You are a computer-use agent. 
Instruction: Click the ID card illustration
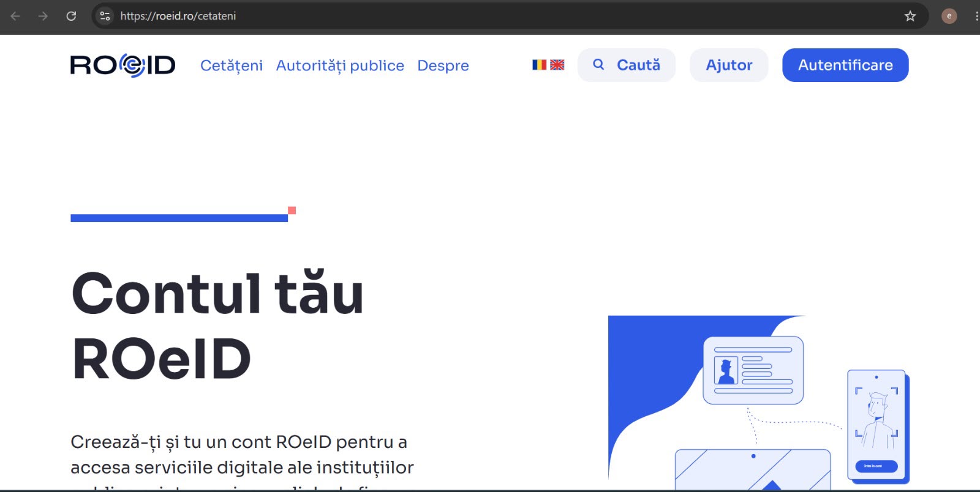coord(753,370)
